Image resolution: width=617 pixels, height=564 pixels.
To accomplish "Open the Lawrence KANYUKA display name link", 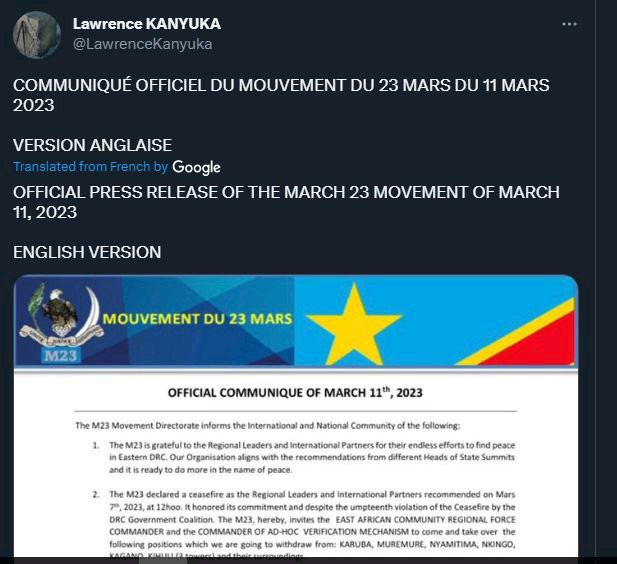I will pyautogui.click(x=147, y=24).
